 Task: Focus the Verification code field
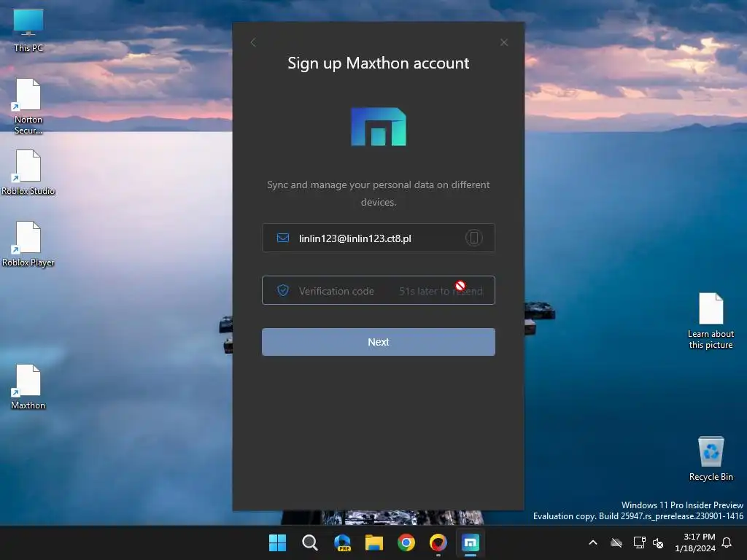click(x=379, y=290)
